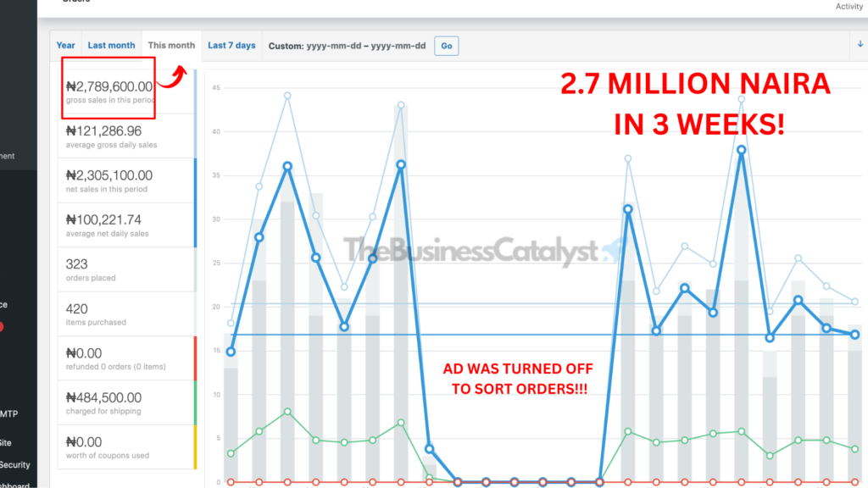Click the custom end date field
Image resolution: width=868 pixels, height=488 pixels.
(398, 46)
